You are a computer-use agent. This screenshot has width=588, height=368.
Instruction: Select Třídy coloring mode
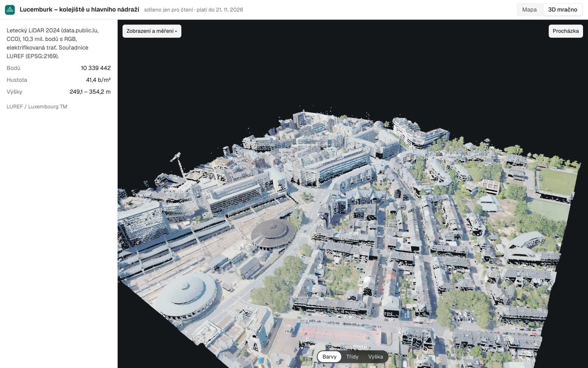[352, 357]
